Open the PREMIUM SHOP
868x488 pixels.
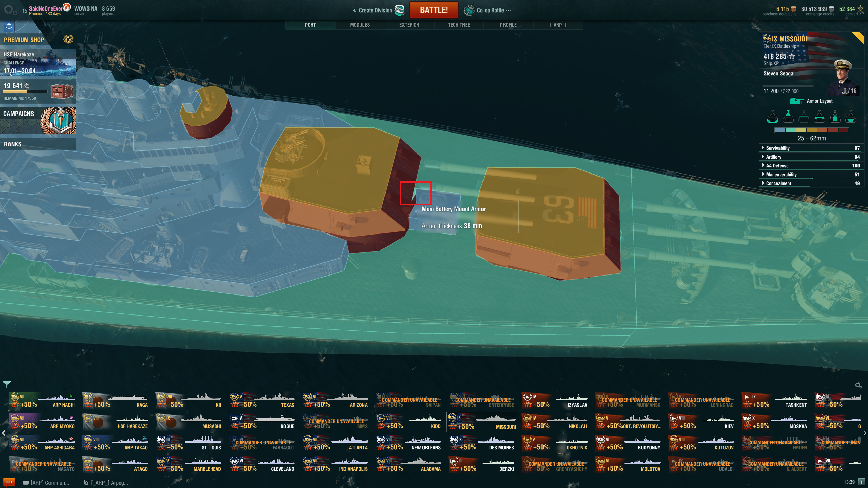(x=38, y=40)
